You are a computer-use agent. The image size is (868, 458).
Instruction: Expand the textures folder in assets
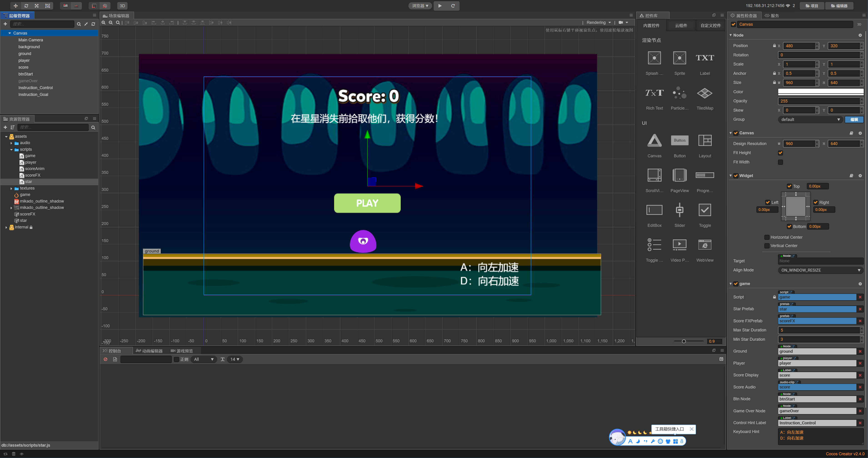11,188
